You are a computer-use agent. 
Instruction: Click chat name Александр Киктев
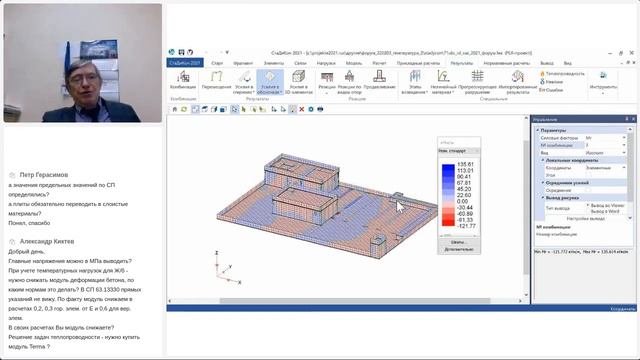pos(47,241)
